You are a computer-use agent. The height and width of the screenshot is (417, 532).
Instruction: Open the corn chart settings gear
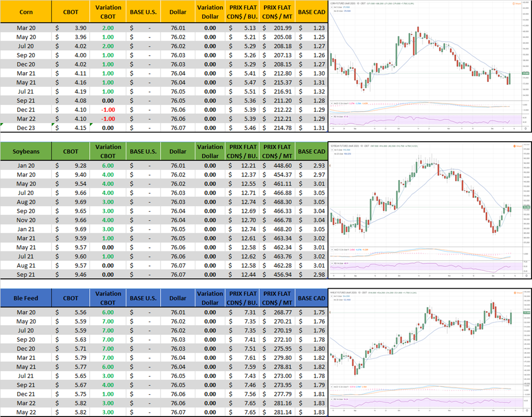click(526, 128)
